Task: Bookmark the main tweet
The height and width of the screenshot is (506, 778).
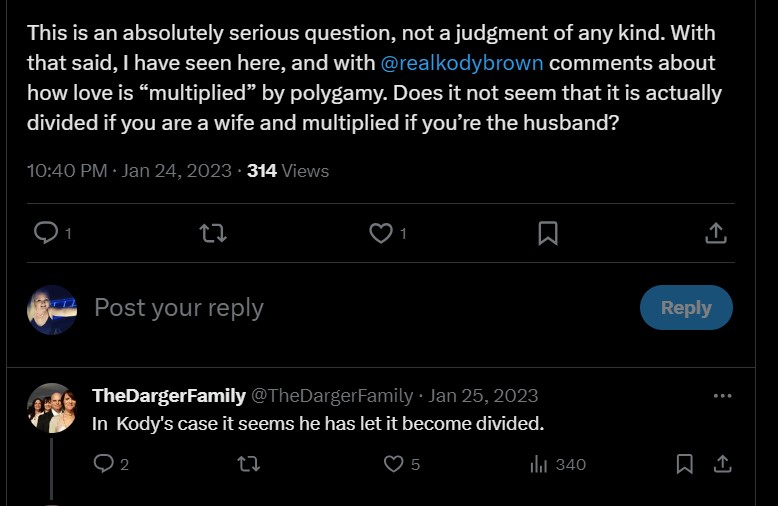Action: click(x=548, y=233)
